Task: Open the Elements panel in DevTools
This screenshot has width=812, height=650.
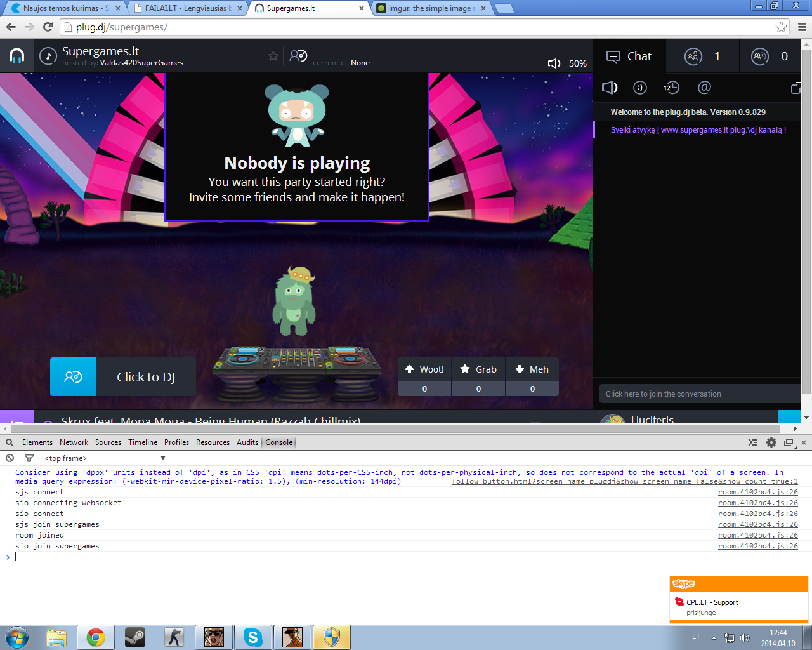Action: coord(37,442)
